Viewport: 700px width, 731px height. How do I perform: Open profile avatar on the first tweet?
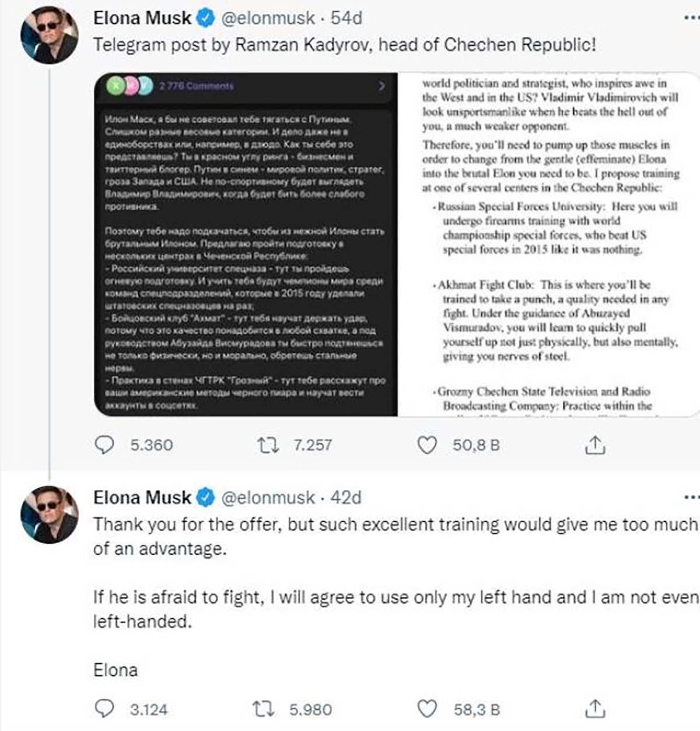click(49, 35)
